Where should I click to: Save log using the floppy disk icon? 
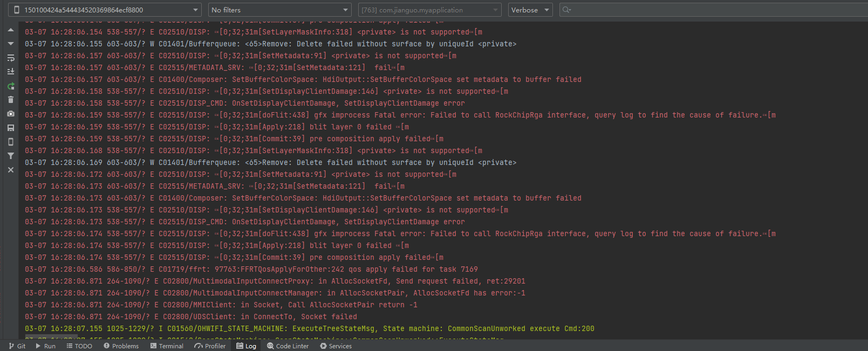tap(10, 128)
